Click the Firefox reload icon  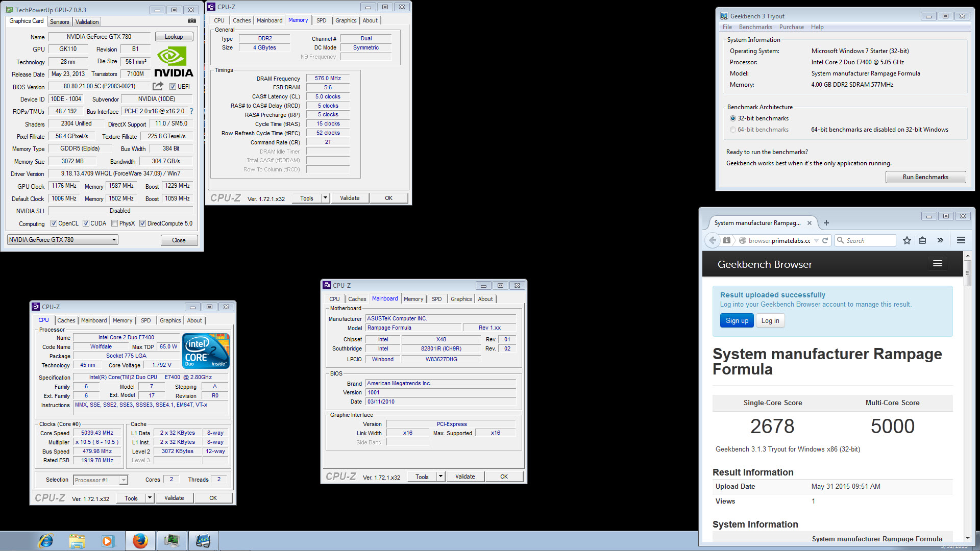point(825,240)
